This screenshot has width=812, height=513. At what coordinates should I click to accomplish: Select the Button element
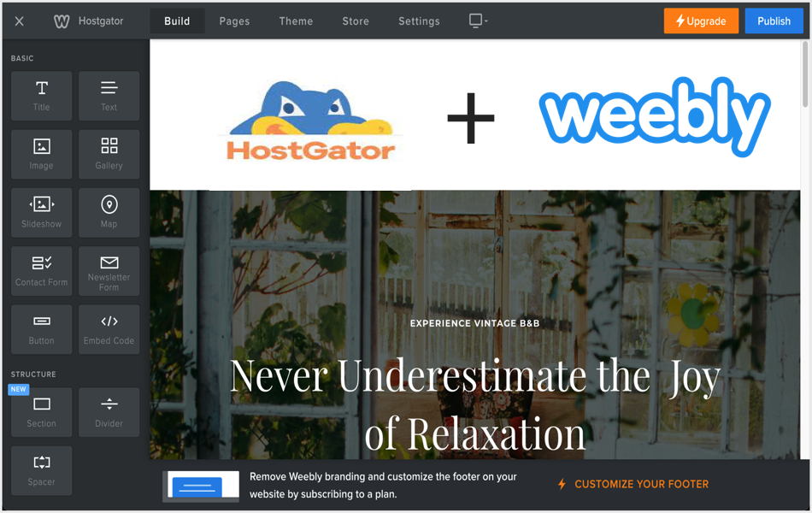click(41, 329)
